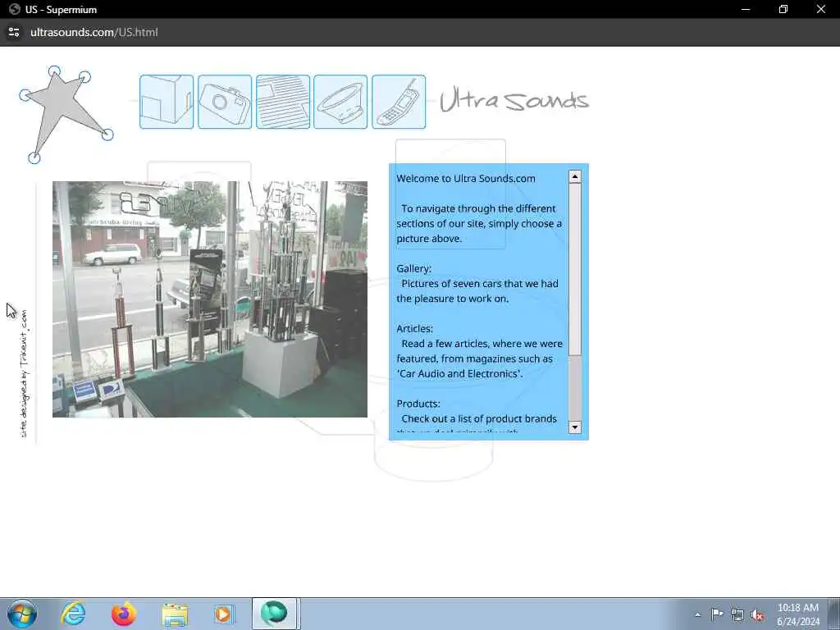Click the trophy storefront photo
Screen dimensions: 840x630
tap(210, 299)
